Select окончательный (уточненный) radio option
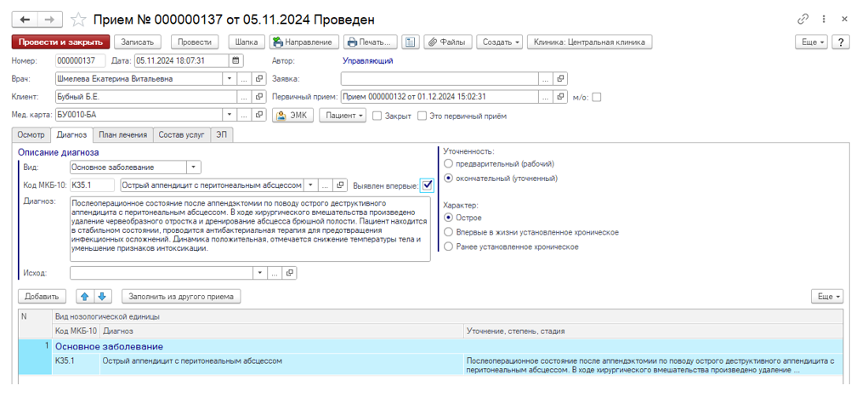Image resolution: width=868 pixels, height=397 pixels. tap(448, 179)
